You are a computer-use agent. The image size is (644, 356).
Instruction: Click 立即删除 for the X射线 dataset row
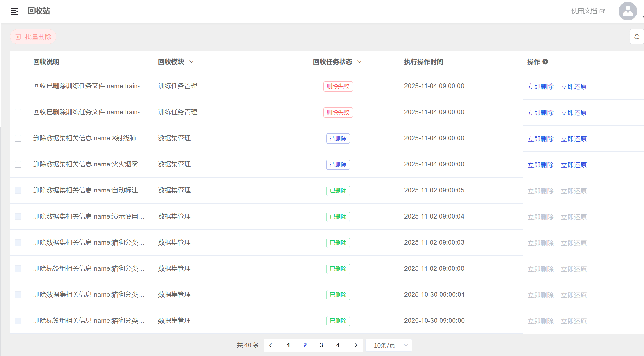(x=541, y=139)
